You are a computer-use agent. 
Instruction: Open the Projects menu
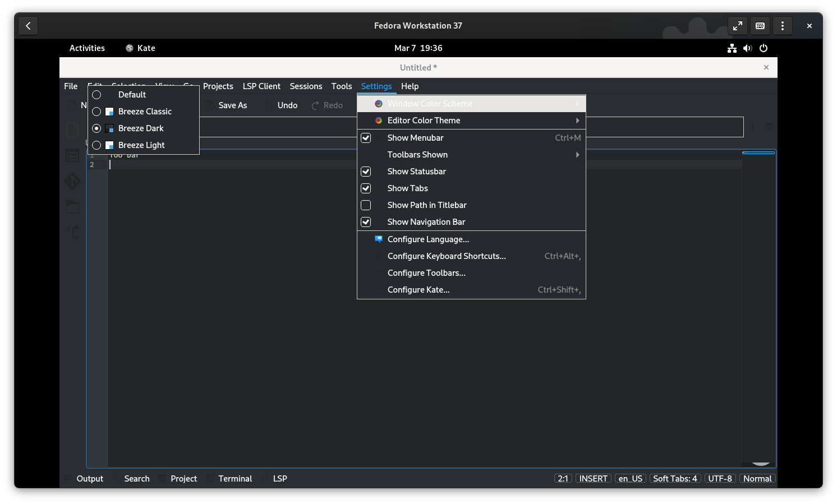point(218,86)
